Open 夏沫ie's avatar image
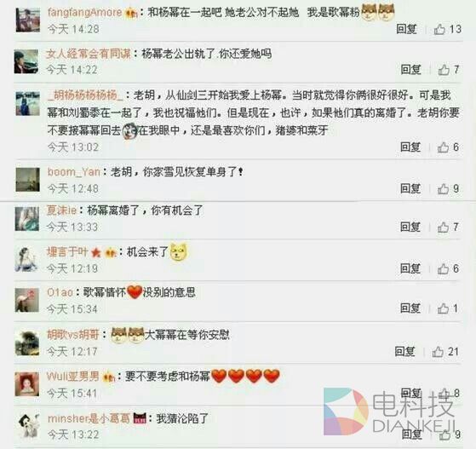 [x=27, y=219]
